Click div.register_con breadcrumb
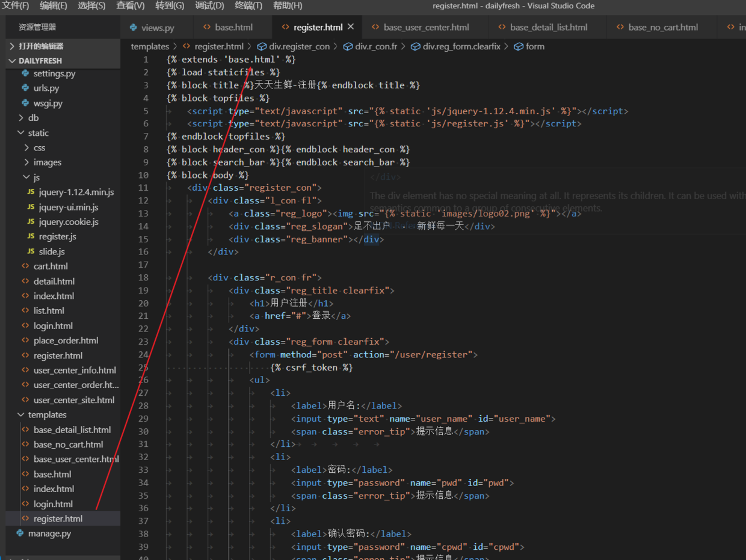Image resolution: width=746 pixels, height=560 pixels. tap(299, 46)
